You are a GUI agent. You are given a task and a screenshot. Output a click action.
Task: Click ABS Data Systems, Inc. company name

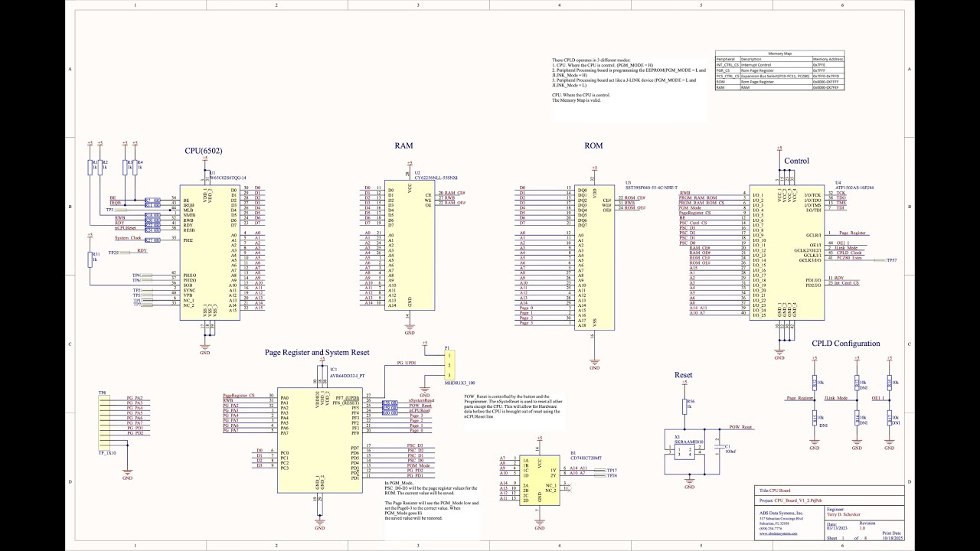pyautogui.click(x=782, y=513)
